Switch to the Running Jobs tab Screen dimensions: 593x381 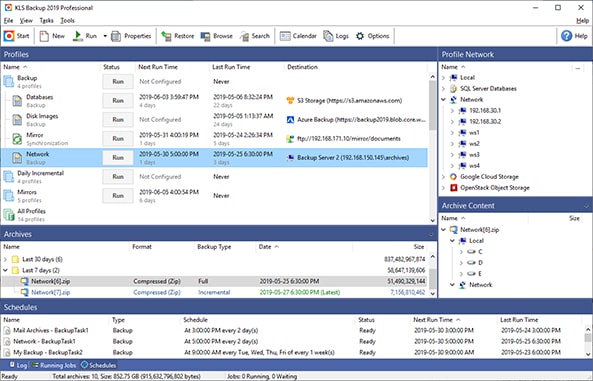pos(54,365)
